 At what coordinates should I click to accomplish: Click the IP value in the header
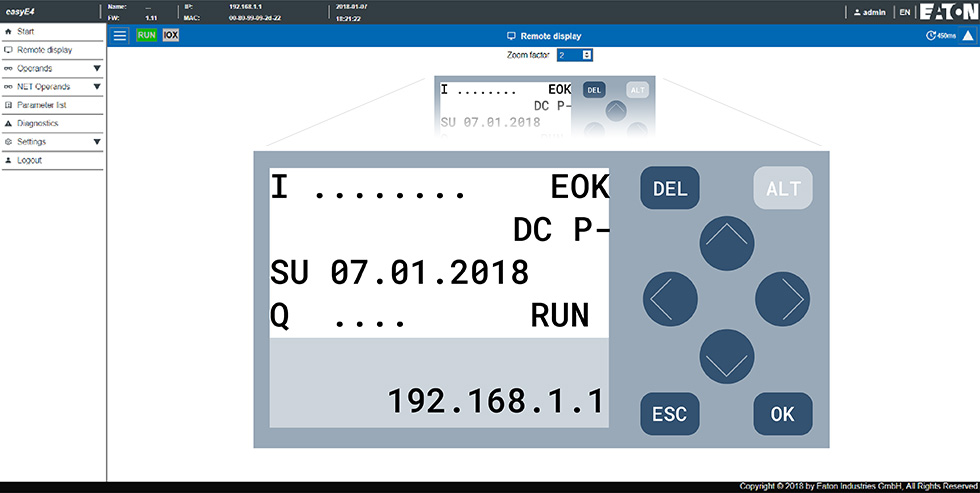246,6
